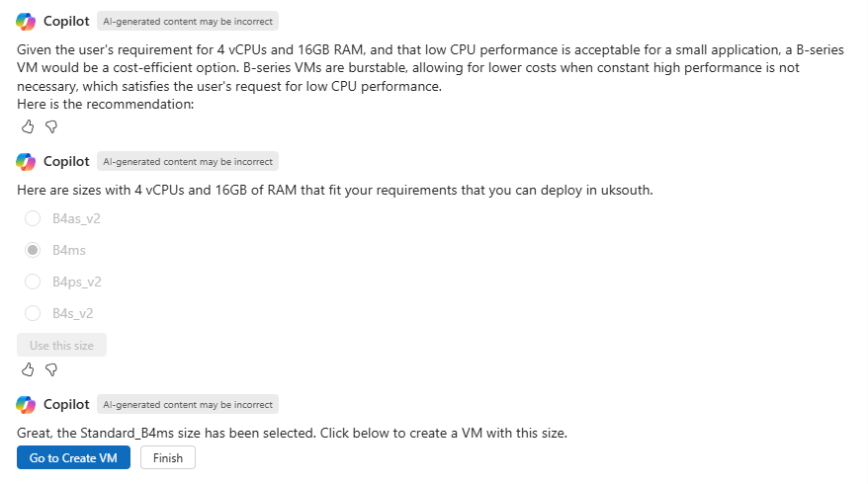Screen dimensions: 868x484
Task: Click the Use this size button
Action: tap(61, 346)
